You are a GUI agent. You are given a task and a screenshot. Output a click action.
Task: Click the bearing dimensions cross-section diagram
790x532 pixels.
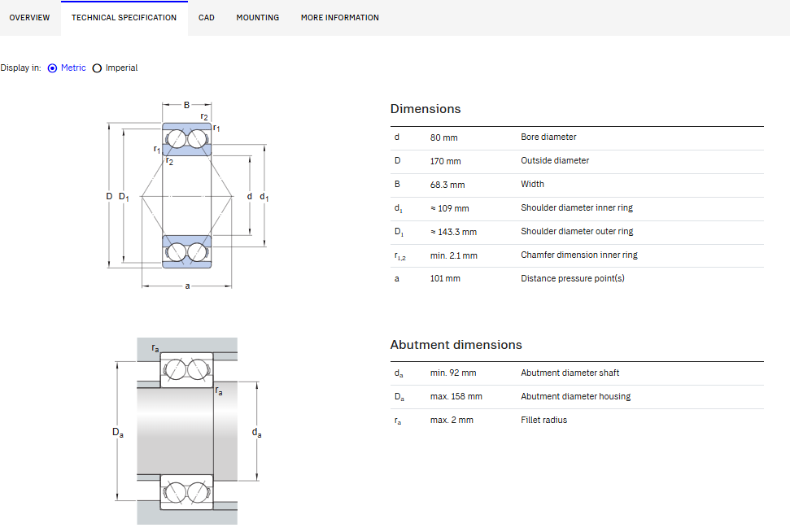point(187,195)
